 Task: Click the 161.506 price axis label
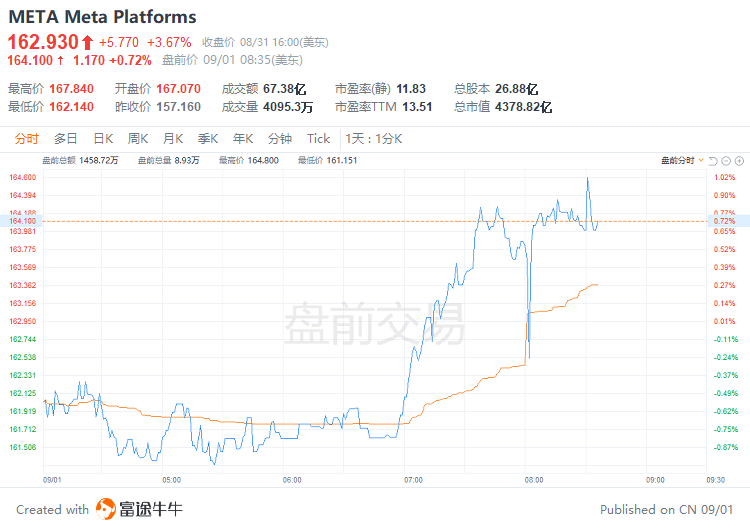[x=23, y=447]
